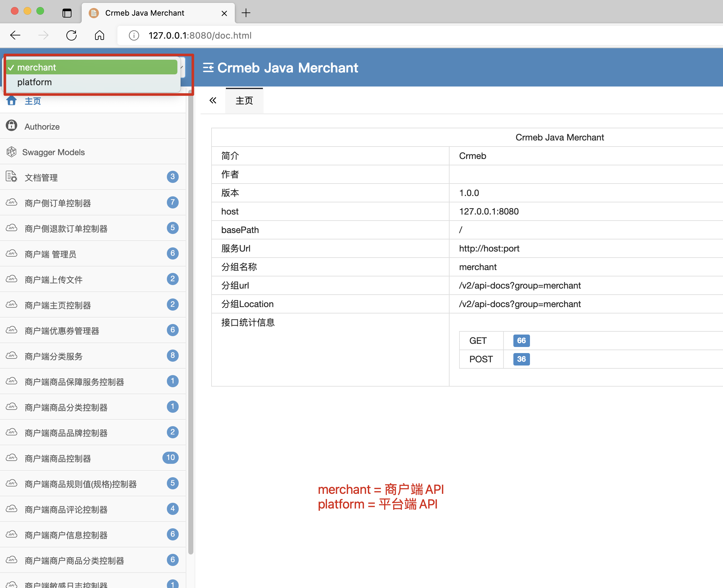Close the Crmeb Java Merchant browser tab

point(224,13)
